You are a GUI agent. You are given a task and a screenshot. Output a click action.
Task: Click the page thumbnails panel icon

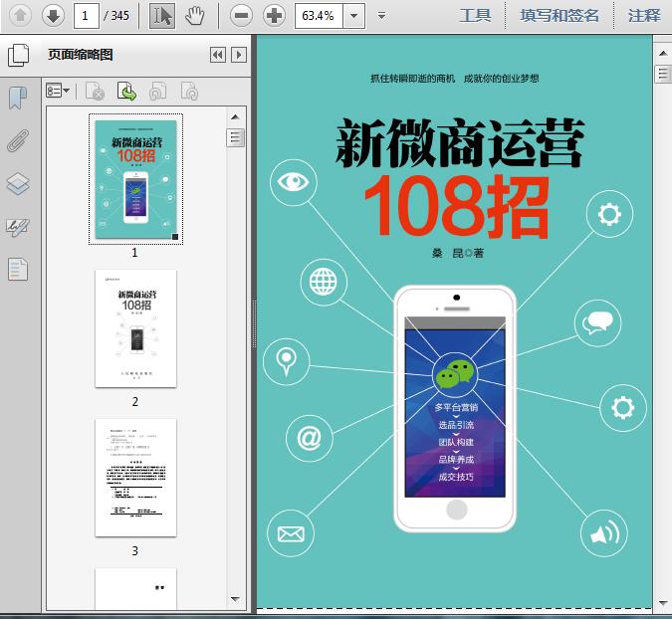(x=18, y=55)
